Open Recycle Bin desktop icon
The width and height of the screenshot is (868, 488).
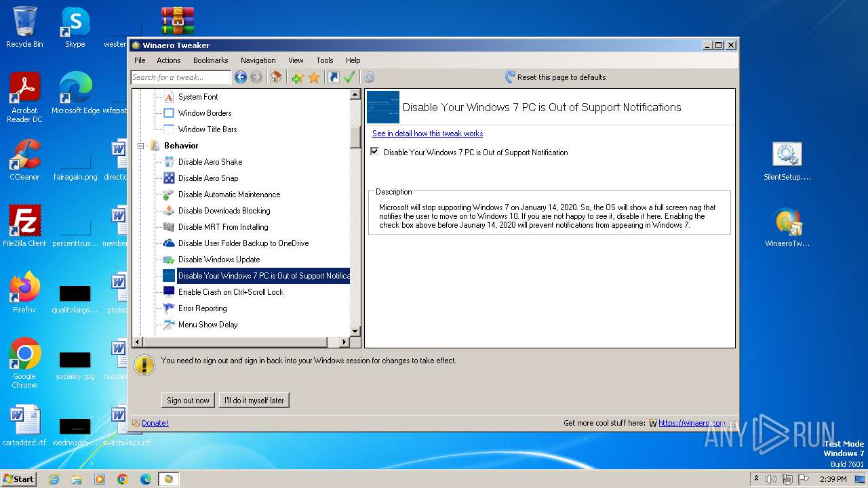[24, 27]
